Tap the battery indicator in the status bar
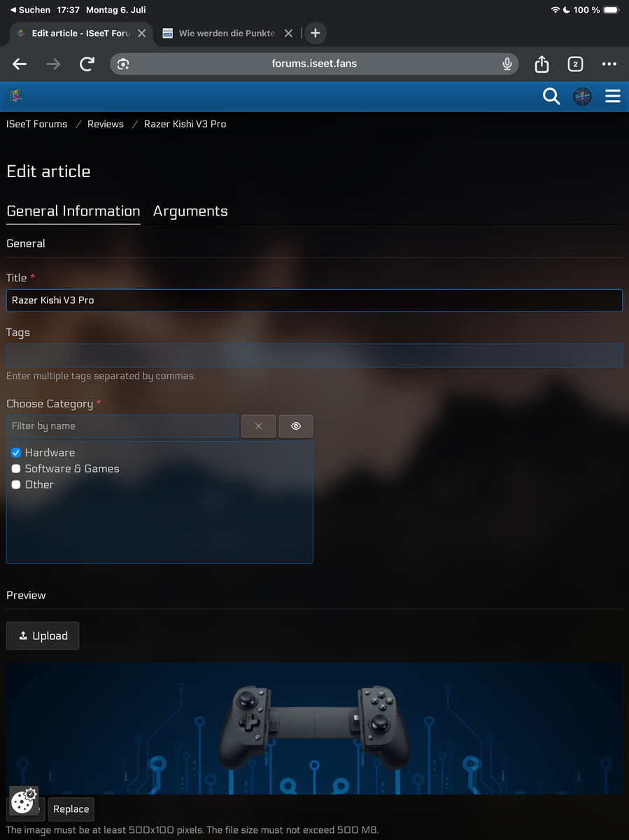 611,10
